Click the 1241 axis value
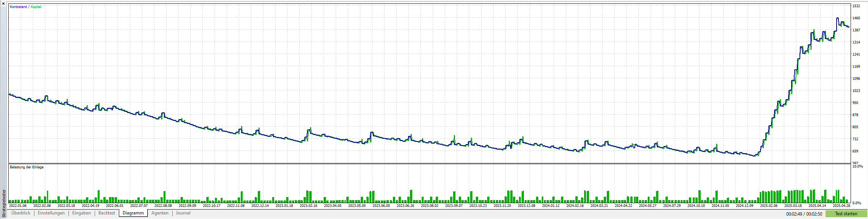Image resolution: width=868 pixels, height=219 pixels. [856, 54]
